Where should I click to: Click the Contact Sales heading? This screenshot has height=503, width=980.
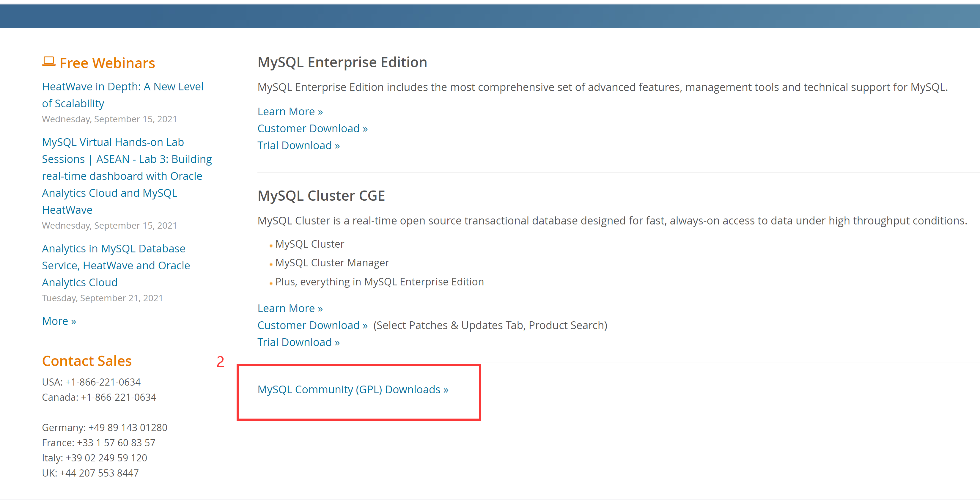(87, 361)
